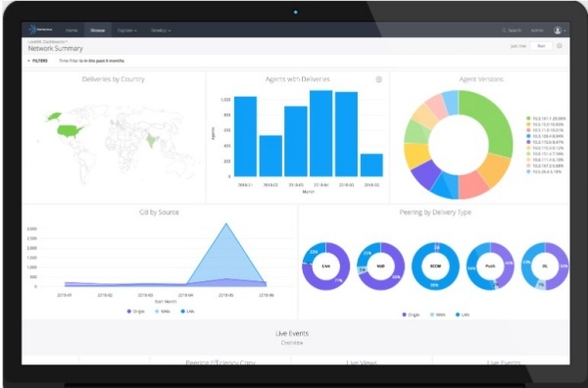Open the user profile avatar menu
The image size is (588, 388).
pos(560,30)
